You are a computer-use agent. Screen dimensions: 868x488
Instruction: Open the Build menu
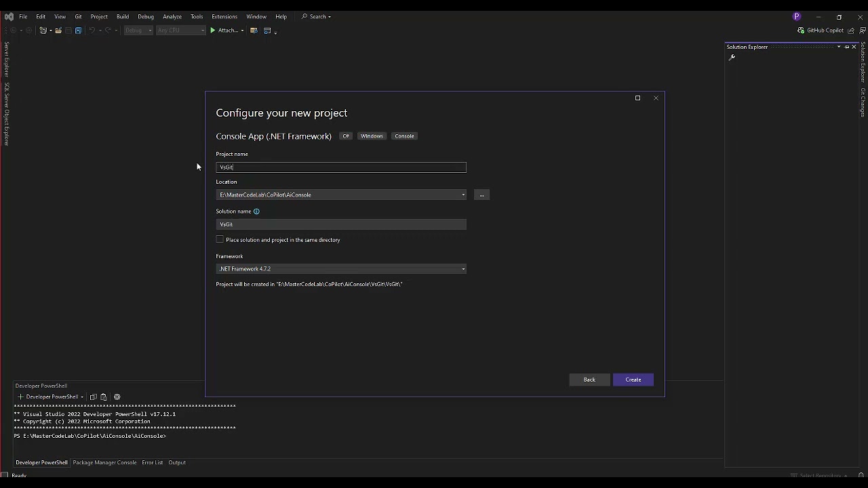[123, 16]
